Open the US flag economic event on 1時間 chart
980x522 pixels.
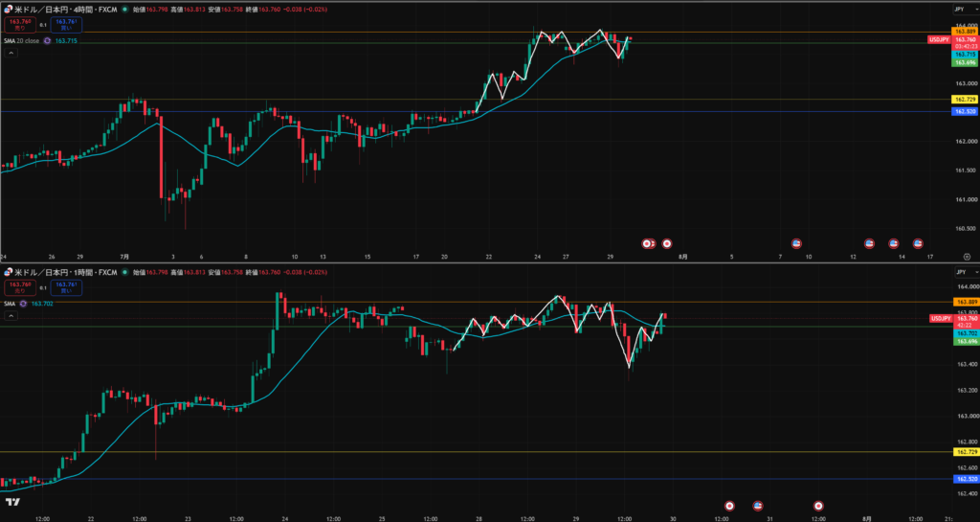[758, 505]
